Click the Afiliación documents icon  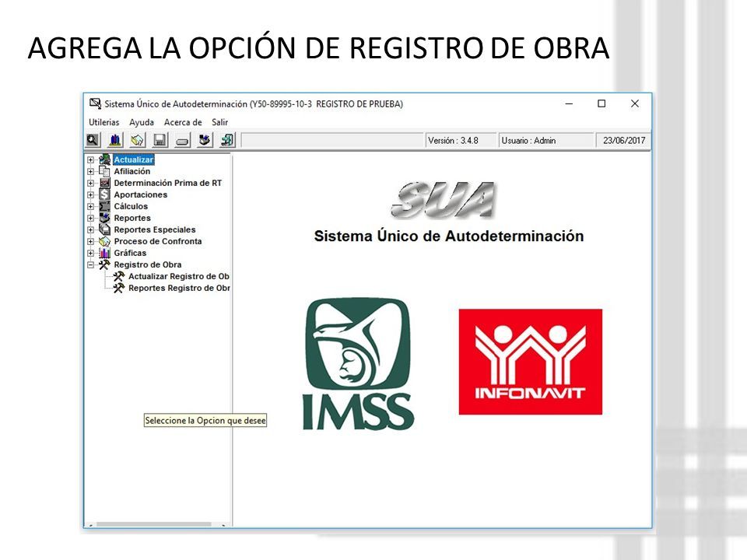104,171
